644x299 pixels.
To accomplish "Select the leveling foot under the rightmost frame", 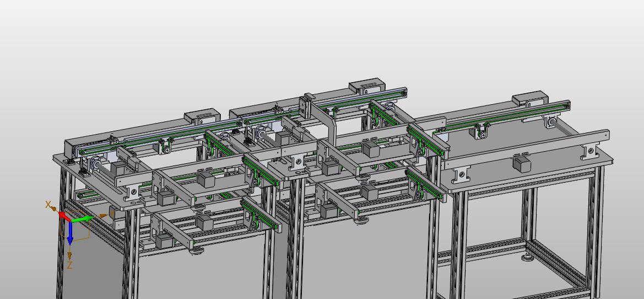I will tap(527, 258).
